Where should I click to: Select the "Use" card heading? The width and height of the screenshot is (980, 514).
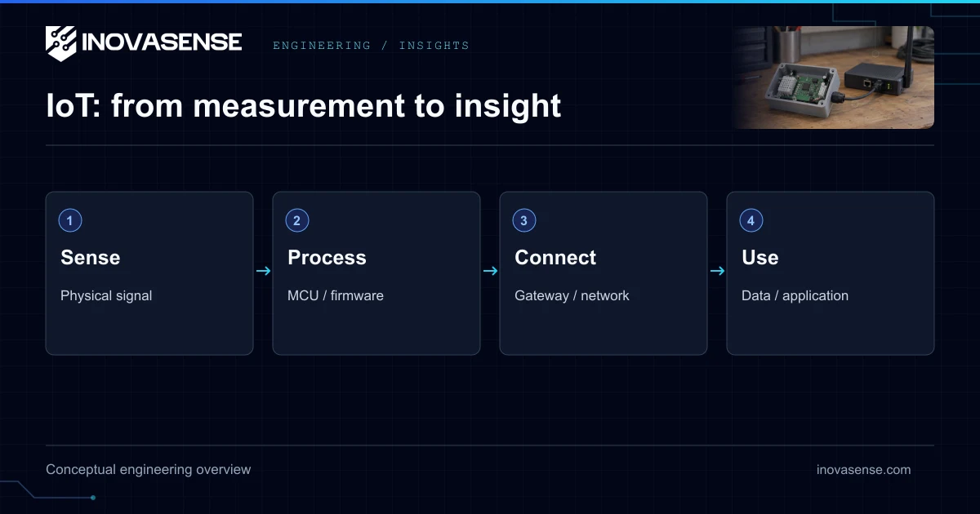pos(760,258)
